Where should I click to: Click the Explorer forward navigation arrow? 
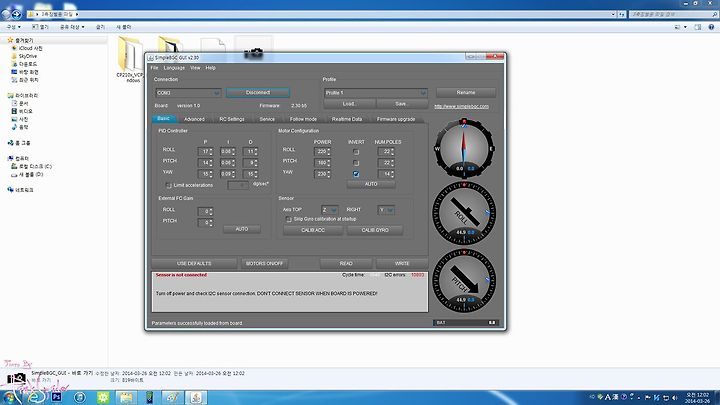17,14
